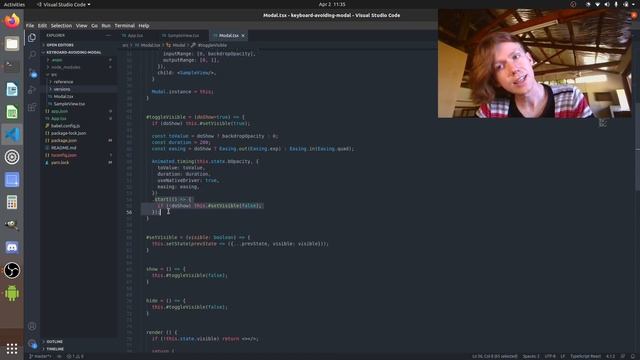
Task: Click the Explorer more actions ellipsis
Action: pos(108,36)
